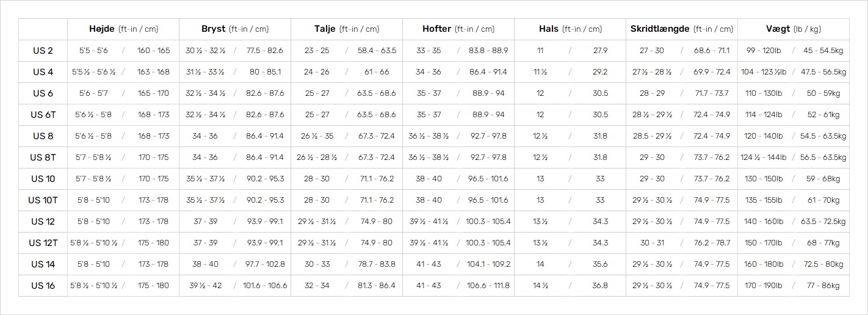Click the Talje column header

coord(347,29)
